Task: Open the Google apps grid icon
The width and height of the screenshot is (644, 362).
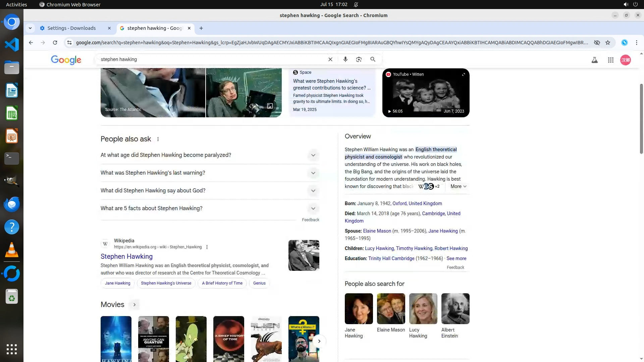Action: (610, 60)
